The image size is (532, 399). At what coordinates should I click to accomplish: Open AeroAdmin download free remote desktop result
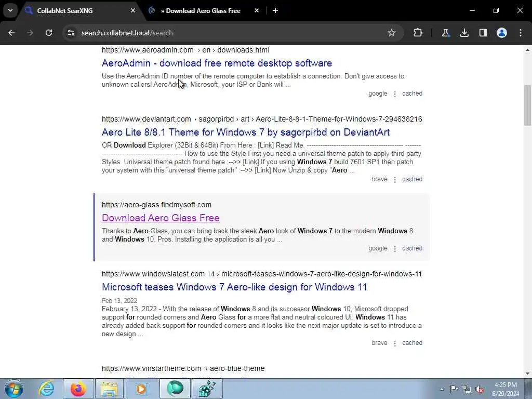pyautogui.click(x=217, y=63)
